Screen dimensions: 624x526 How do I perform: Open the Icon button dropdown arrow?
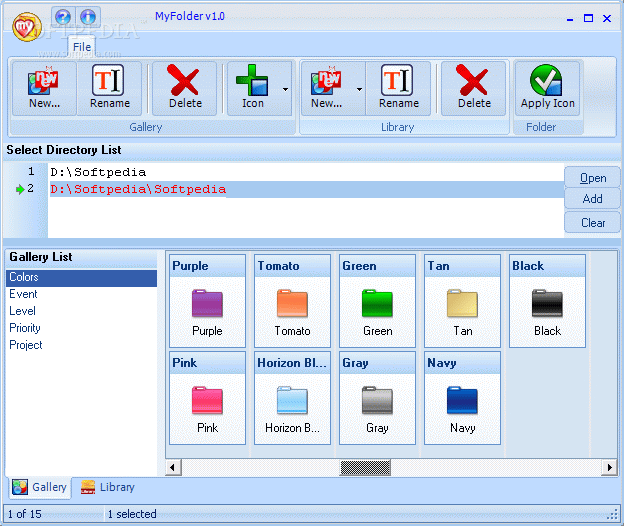coord(285,89)
